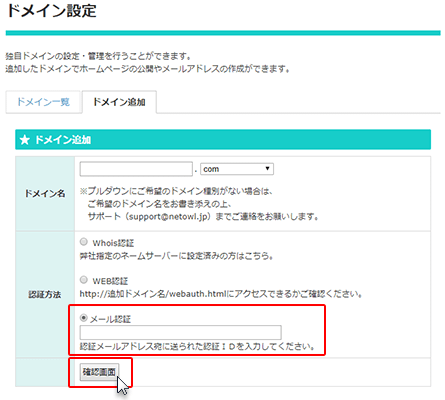
Task: Click the 確認画面 button
Action: (x=99, y=372)
